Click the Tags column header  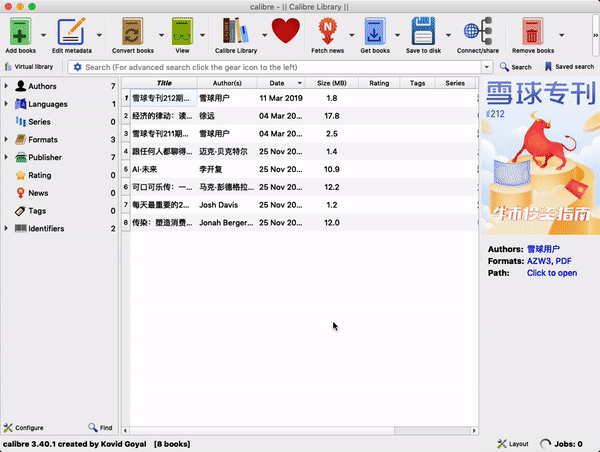pyautogui.click(x=417, y=83)
